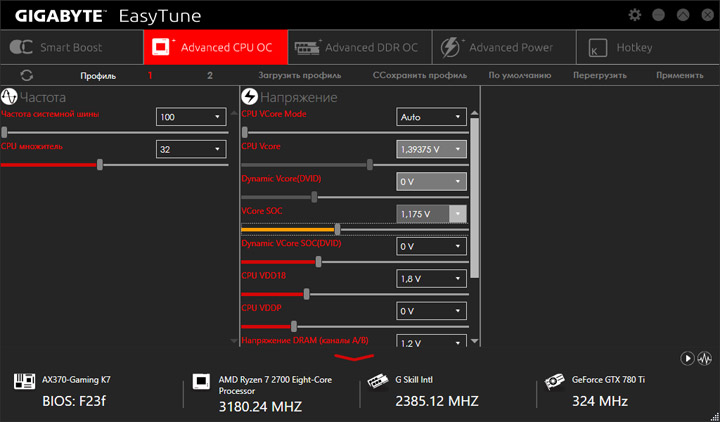The height and width of the screenshot is (422, 720).
Task: Click the Hotkey keyboard key icon
Action: [x=597, y=48]
